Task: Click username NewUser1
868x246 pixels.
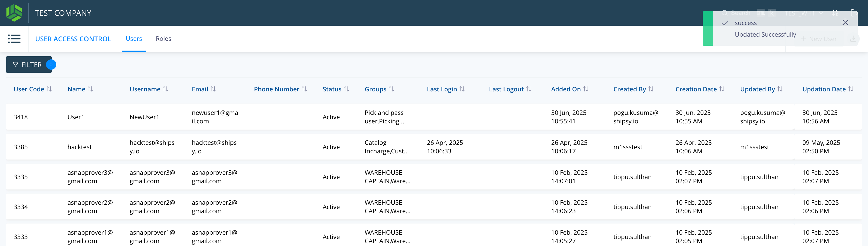Action: coord(144,117)
